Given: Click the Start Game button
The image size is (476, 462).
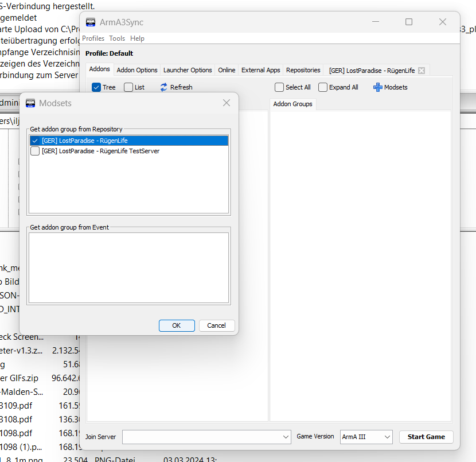Looking at the screenshot, I should point(426,437).
